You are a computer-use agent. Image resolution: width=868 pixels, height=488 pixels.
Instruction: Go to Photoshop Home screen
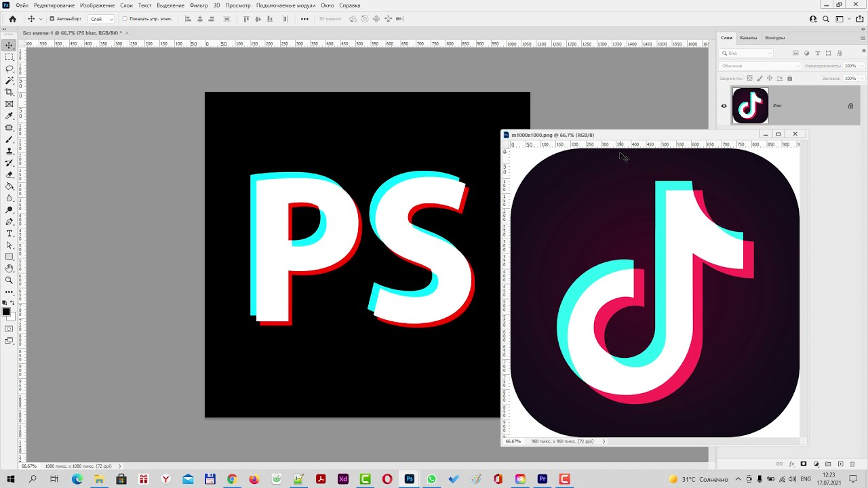[x=12, y=19]
